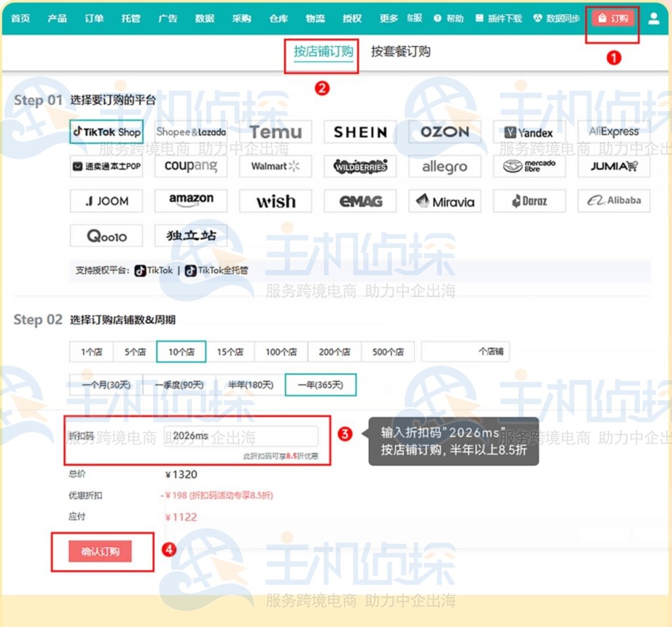Image resolution: width=672 pixels, height=627 pixels.
Task: Switch to the 按店铺订购 tab
Action: [323, 51]
